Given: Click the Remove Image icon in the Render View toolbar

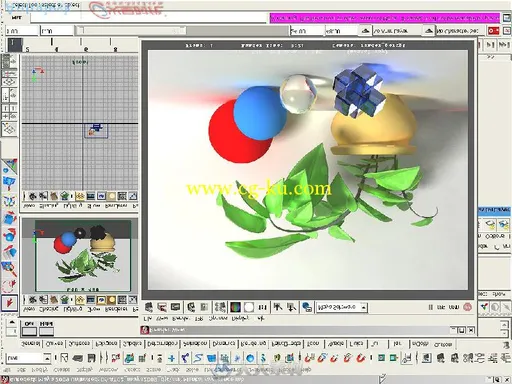Looking at the screenshot, I should click(291, 307).
